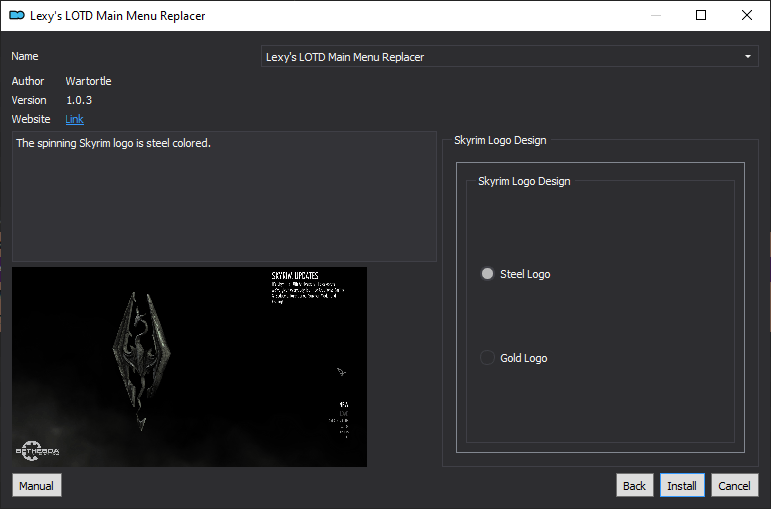771x509 pixels.
Task: Minimize the installer window
Action: pyautogui.click(x=656, y=15)
